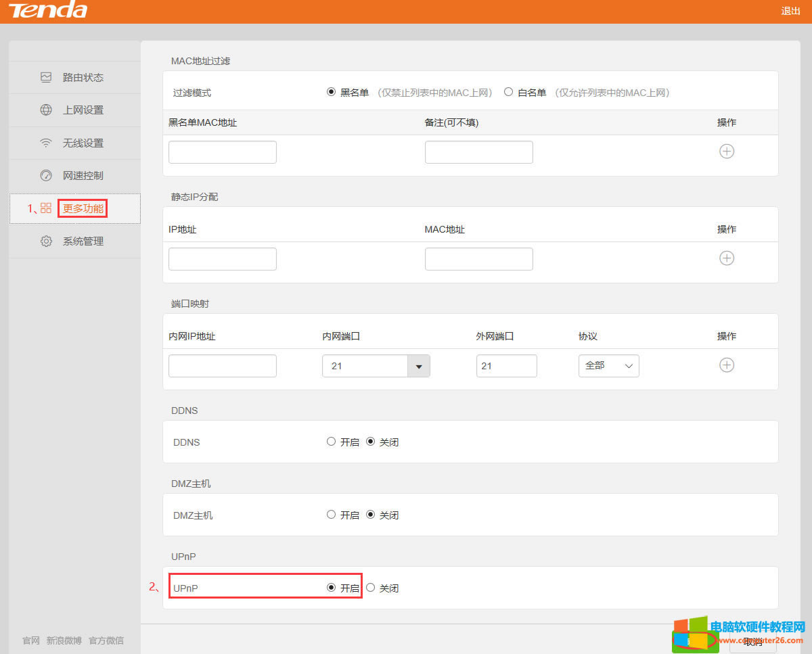
Task: Click 退出 to log out
Action: pos(790,11)
